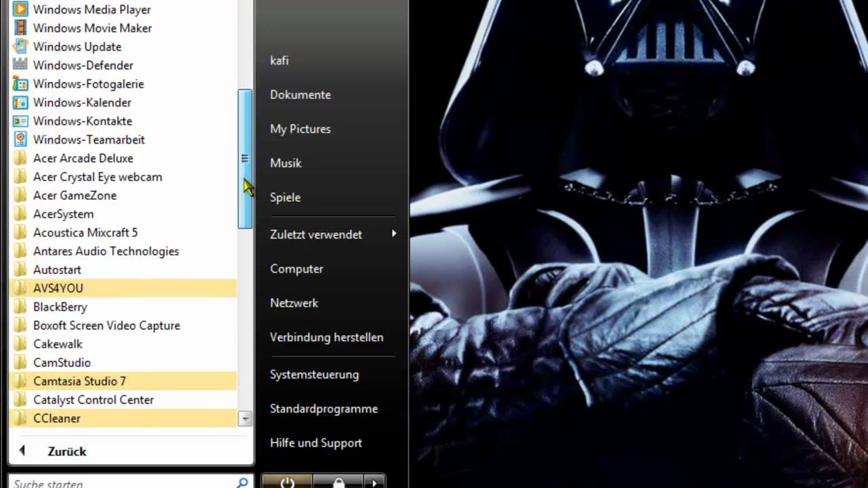Screen dimensions: 868x488
Task: Click the CamStudio folder icon
Action: [20, 363]
